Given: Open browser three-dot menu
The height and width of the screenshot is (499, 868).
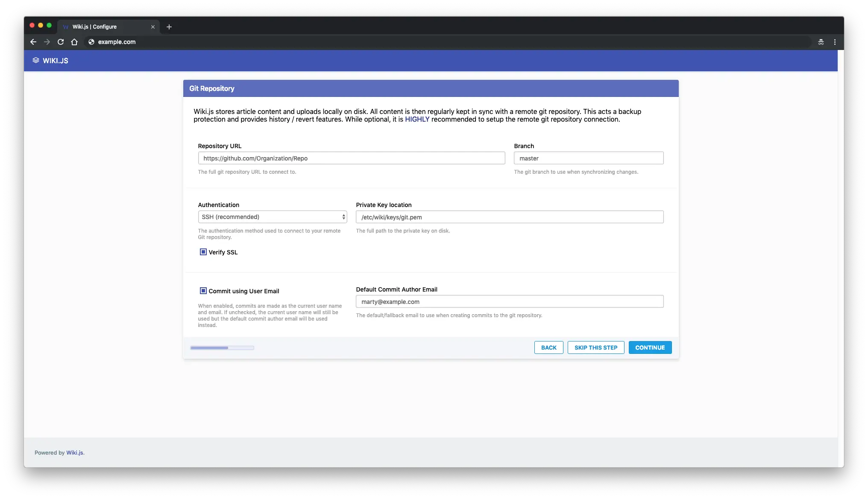Looking at the screenshot, I should tap(835, 42).
